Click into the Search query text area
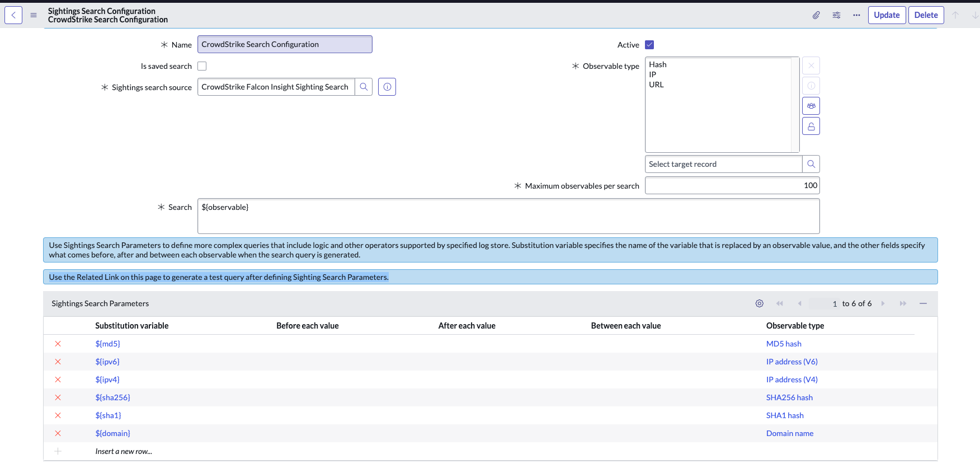The width and height of the screenshot is (980, 473). pos(508,216)
